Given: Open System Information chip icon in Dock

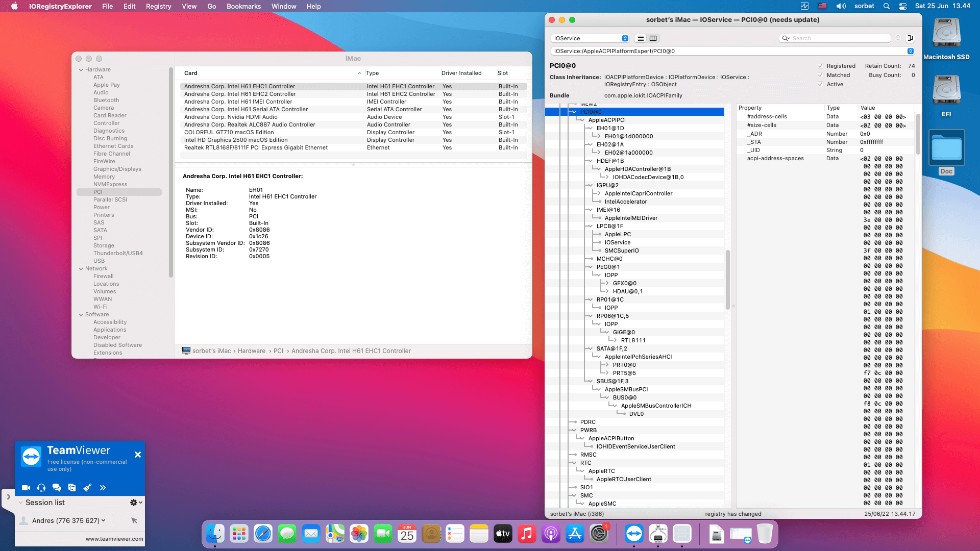Looking at the screenshot, I should (658, 534).
